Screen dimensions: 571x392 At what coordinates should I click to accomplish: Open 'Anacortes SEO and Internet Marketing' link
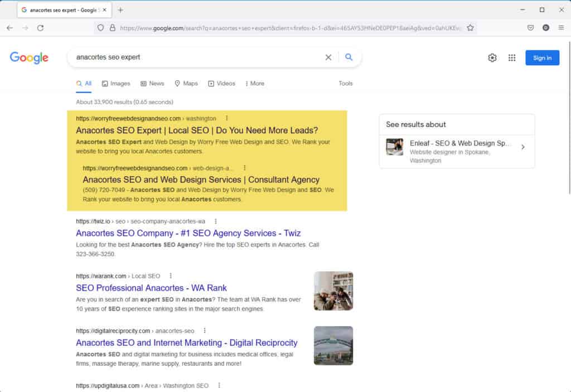coord(187,343)
